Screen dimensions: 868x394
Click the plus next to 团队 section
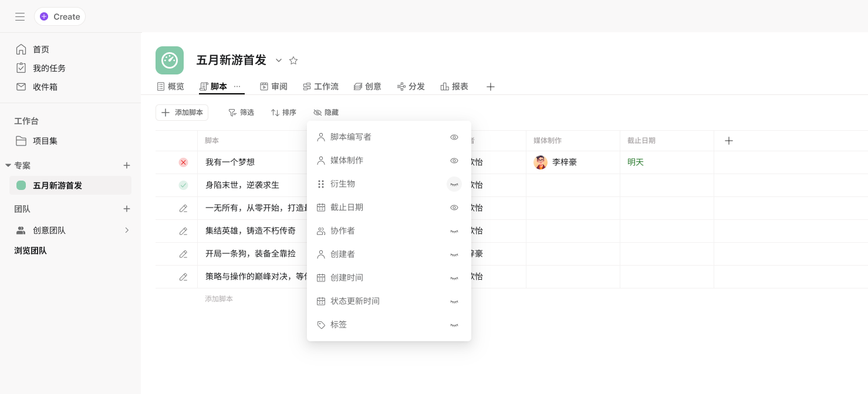126,209
